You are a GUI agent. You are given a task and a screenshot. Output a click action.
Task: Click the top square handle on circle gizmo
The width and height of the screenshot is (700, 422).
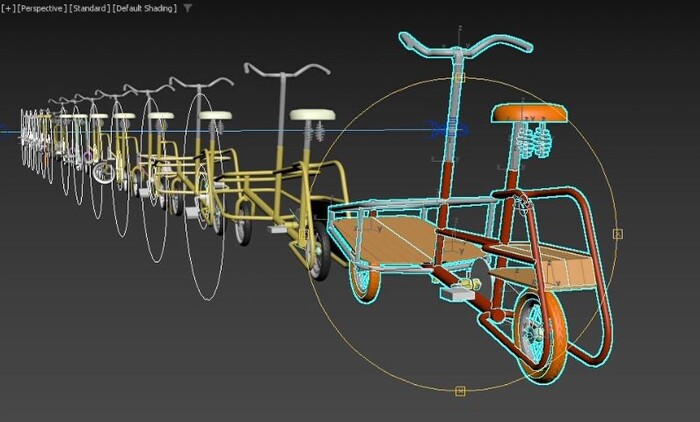pyautogui.click(x=460, y=78)
